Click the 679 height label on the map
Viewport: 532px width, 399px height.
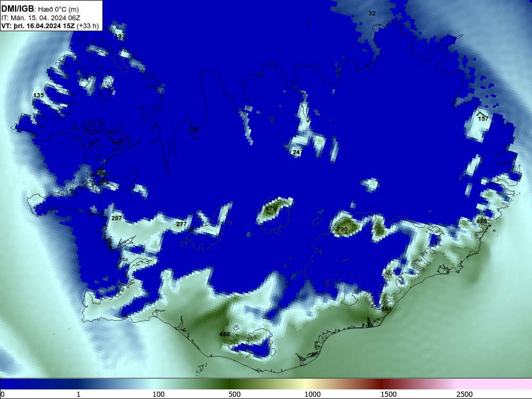(x=271, y=209)
